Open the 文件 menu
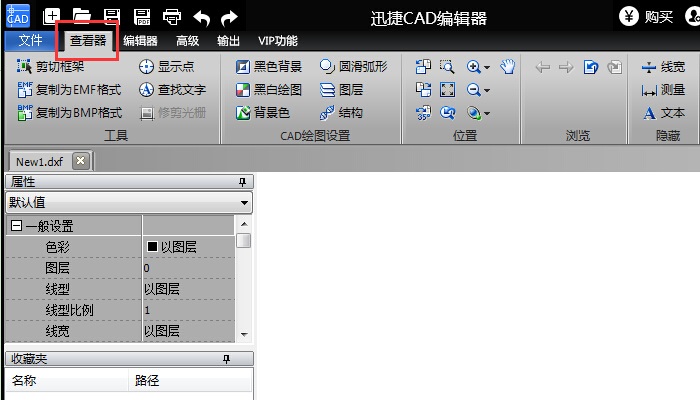This screenshot has height=400, width=700. [x=30, y=41]
